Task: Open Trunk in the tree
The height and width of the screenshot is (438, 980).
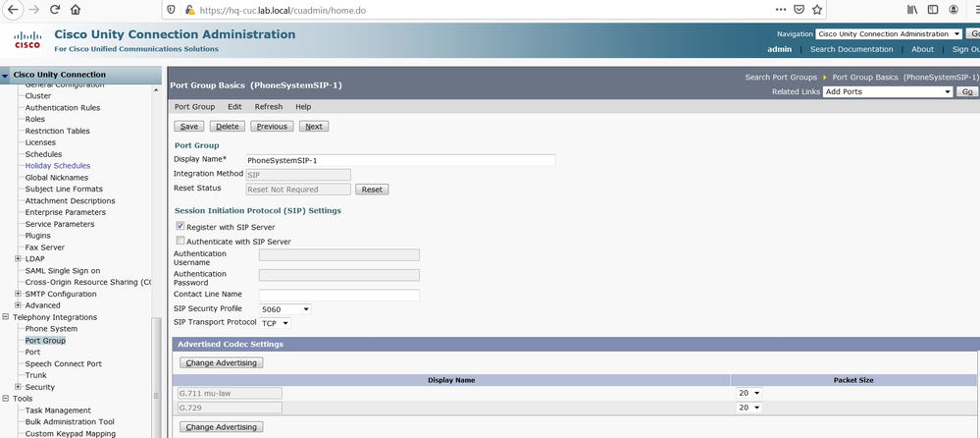Action: 35,375
